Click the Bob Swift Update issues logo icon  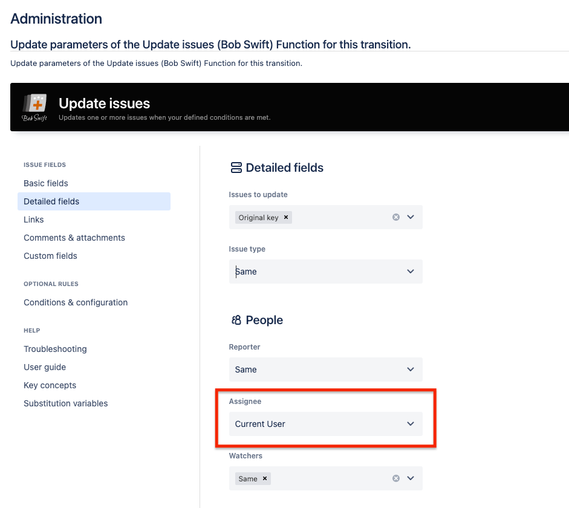(34, 107)
